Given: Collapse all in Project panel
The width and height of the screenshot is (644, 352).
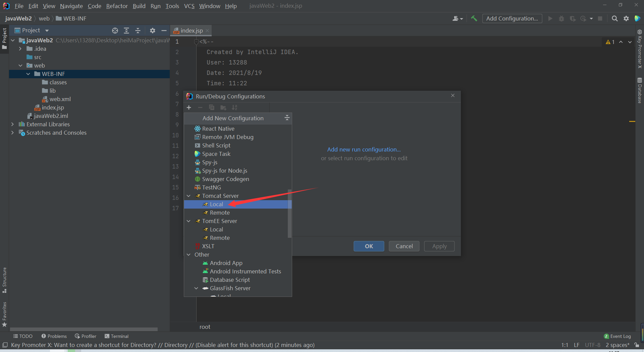Looking at the screenshot, I should coord(138,31).
